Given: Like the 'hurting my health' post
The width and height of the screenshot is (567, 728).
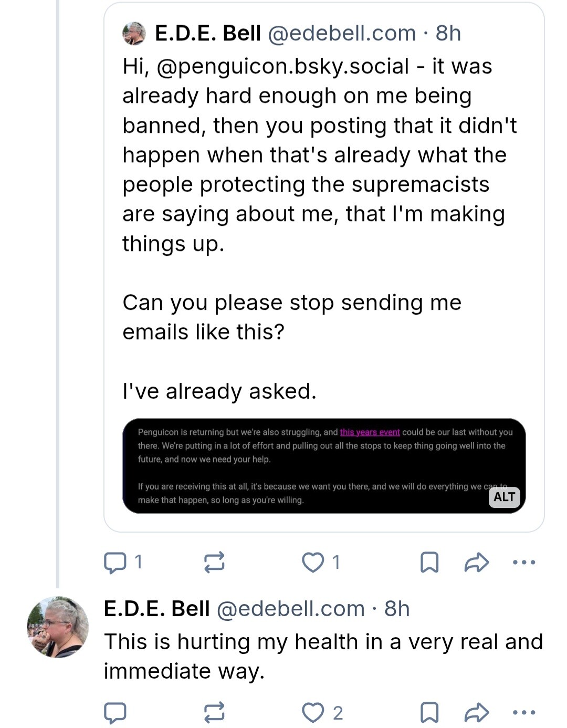Looking at the screenshot, I should [x=313, y=712].
